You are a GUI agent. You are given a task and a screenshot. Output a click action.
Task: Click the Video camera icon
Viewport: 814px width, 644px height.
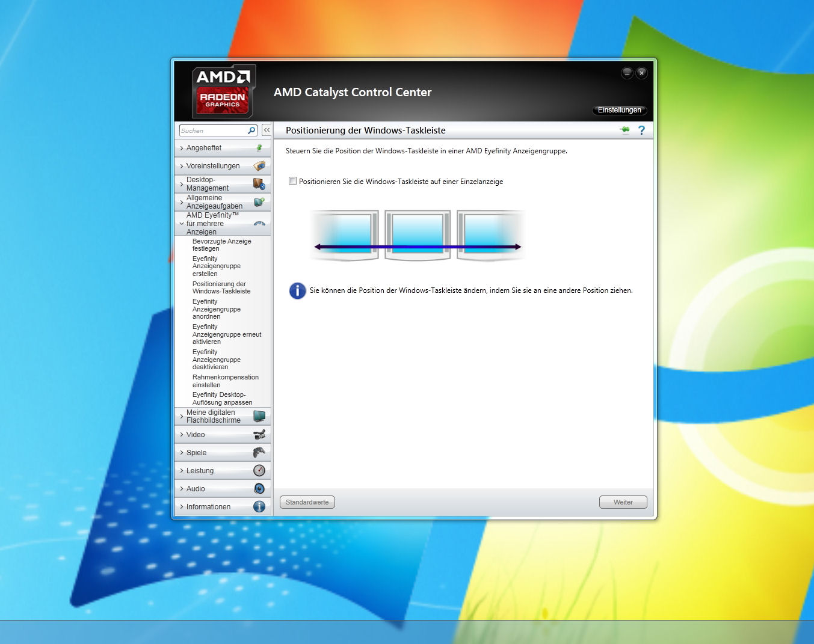259,435
